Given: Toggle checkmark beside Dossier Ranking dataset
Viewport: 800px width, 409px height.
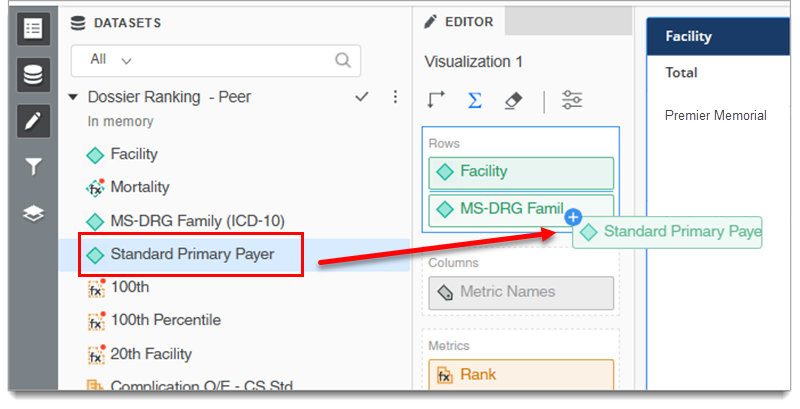Looking at the screenshot, I should click(x=362, y=97).
